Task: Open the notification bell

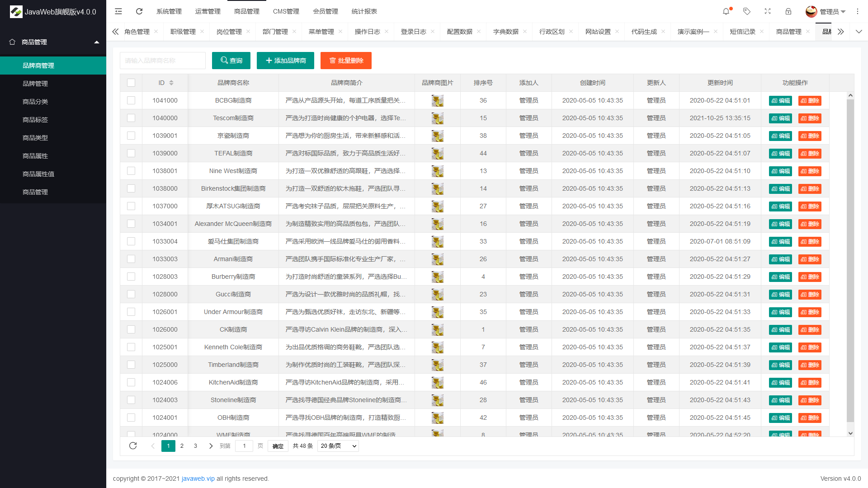Action: [726, 11]
